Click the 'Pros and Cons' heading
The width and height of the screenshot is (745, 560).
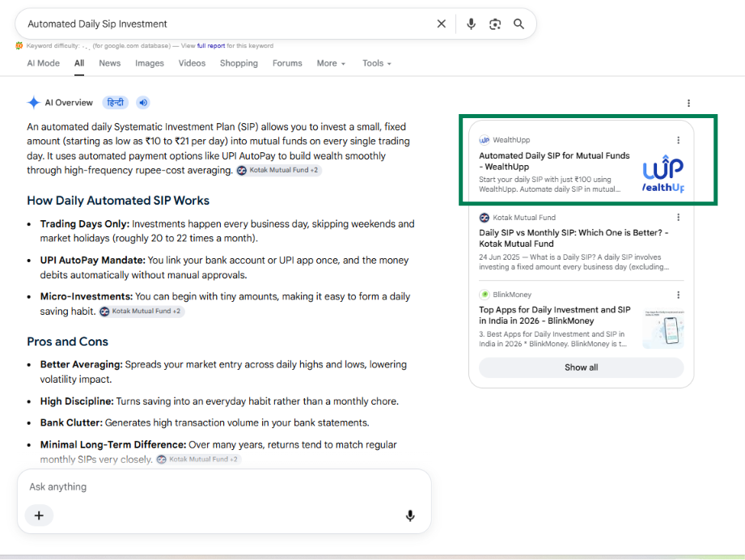coord(67,342)
